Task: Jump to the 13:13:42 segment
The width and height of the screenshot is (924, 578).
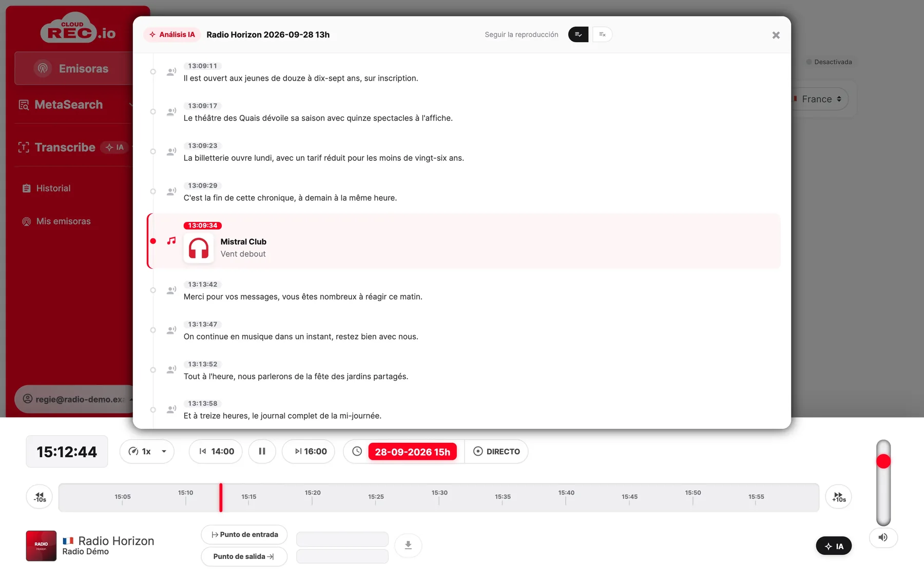Action: (x=203, y=284)
